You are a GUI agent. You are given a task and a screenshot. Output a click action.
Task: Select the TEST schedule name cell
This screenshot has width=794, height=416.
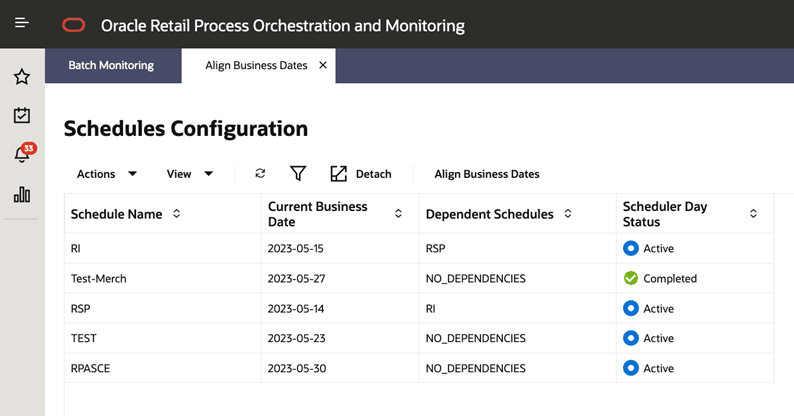pos(163,338)
